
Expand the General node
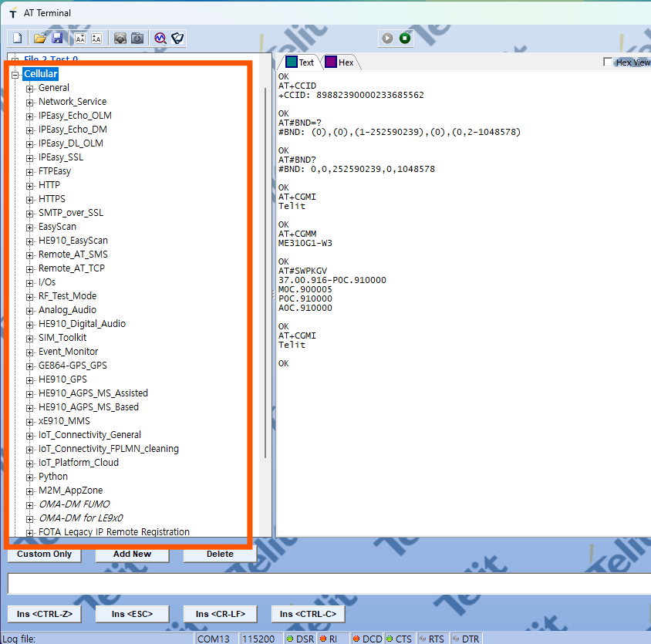coord(29,89)
